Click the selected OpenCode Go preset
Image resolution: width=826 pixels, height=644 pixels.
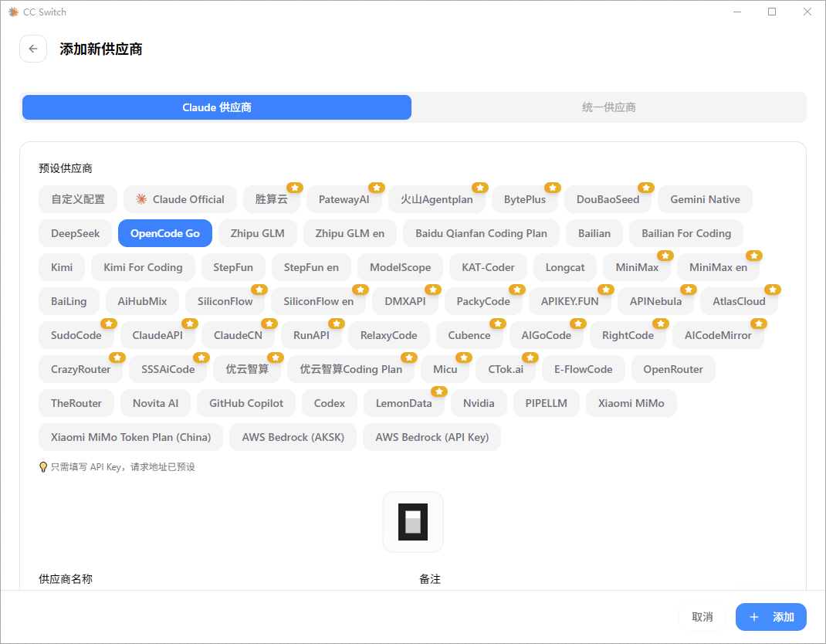point(165,233)
